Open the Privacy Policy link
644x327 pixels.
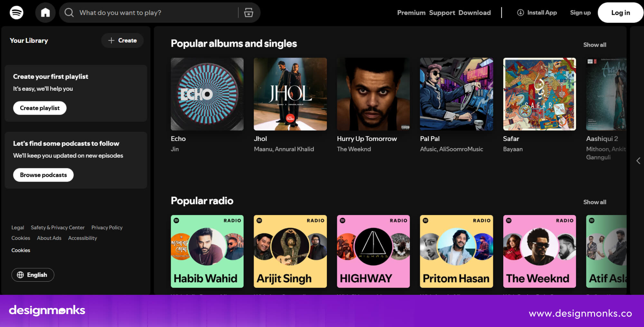[x=107, y=228]
